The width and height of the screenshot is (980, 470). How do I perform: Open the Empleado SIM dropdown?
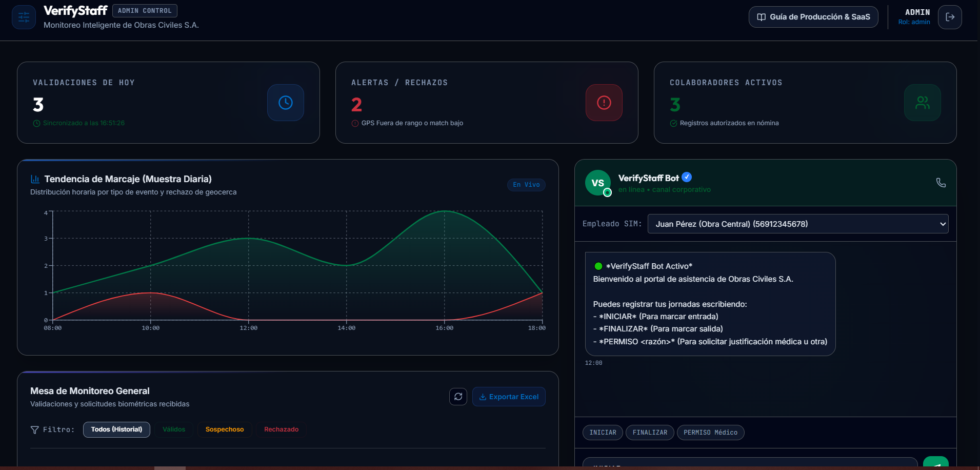pos(798,224)
